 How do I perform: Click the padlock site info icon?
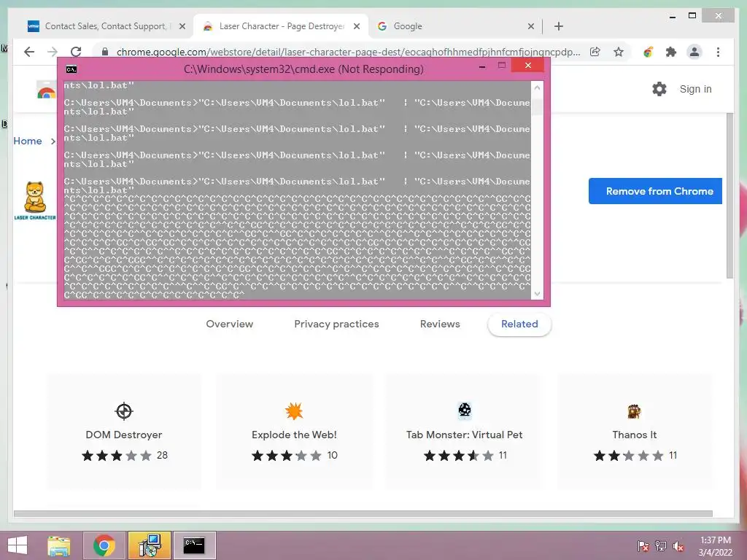(x=105, y=52)
